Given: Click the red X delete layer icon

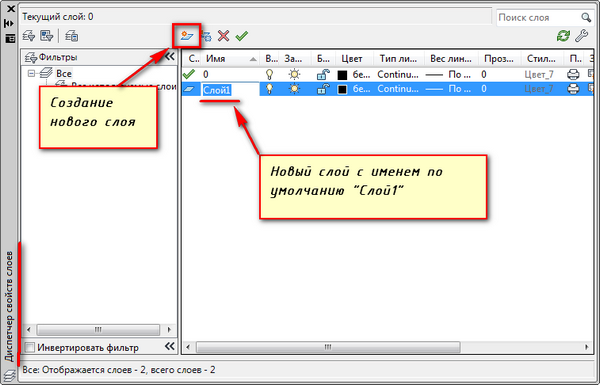Looking at the screenshot, I should [223, 36].
